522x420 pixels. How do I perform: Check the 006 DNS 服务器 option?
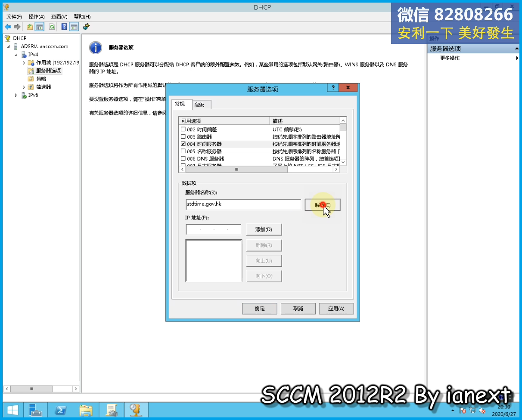pyautogui.click(x=183, y=158)
